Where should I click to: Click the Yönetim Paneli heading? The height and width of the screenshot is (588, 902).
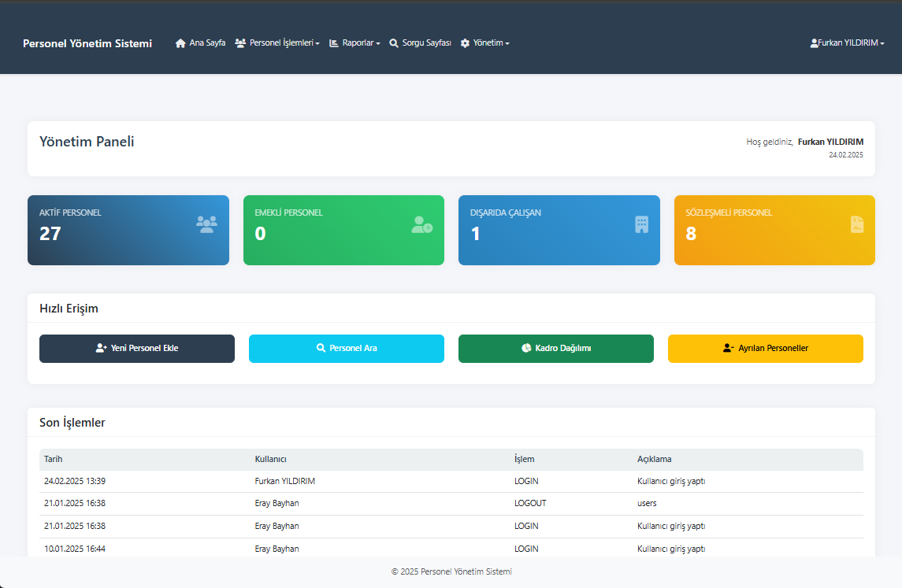(x=87, y=142)
